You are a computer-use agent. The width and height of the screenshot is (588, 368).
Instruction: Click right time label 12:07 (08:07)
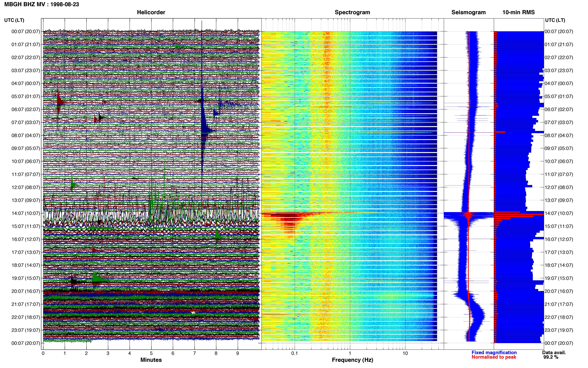tap(559, 187)
